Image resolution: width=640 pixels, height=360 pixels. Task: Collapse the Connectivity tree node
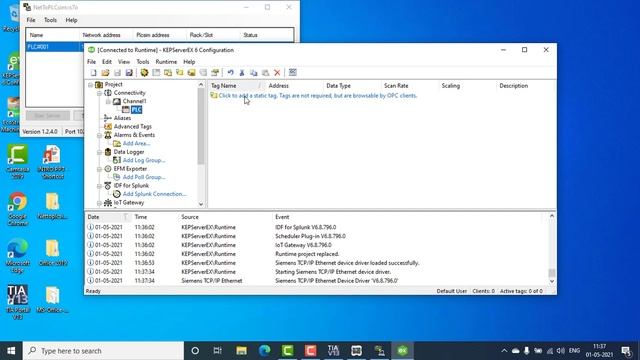(x=99, y=93)
